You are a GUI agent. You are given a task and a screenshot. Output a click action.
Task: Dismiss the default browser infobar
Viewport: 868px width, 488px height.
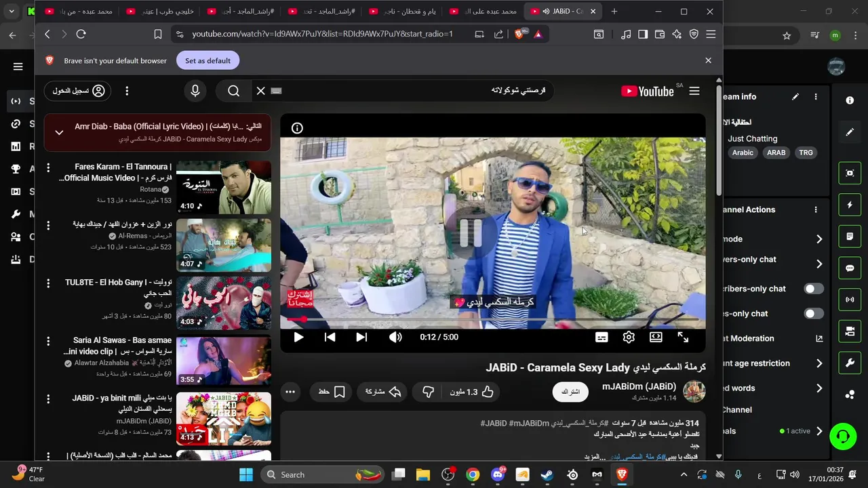(708, 60)
